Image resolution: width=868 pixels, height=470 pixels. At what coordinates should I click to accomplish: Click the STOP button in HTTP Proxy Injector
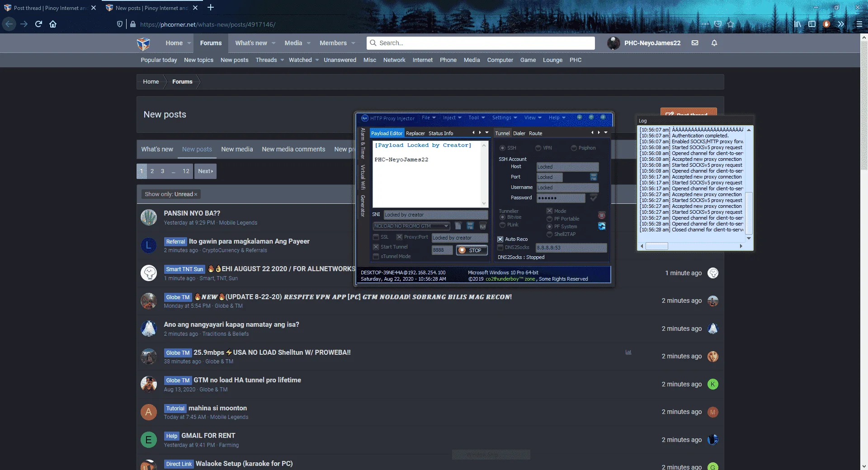[472, 250]
